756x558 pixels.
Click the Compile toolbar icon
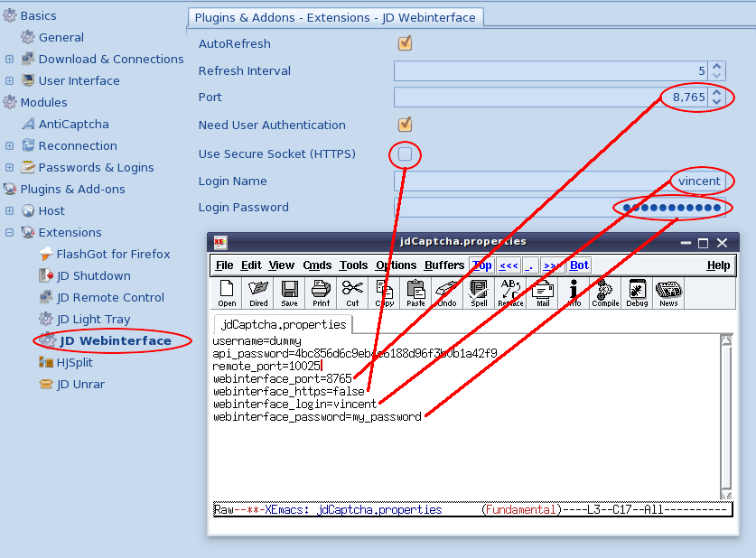pyautogui.click(x=605, y=293)
